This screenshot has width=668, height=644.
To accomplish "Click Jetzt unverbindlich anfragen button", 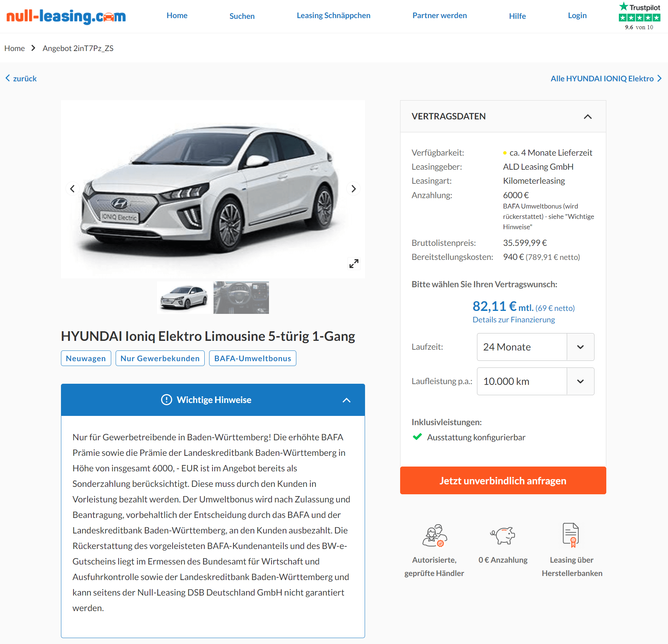I will (503, 480).
